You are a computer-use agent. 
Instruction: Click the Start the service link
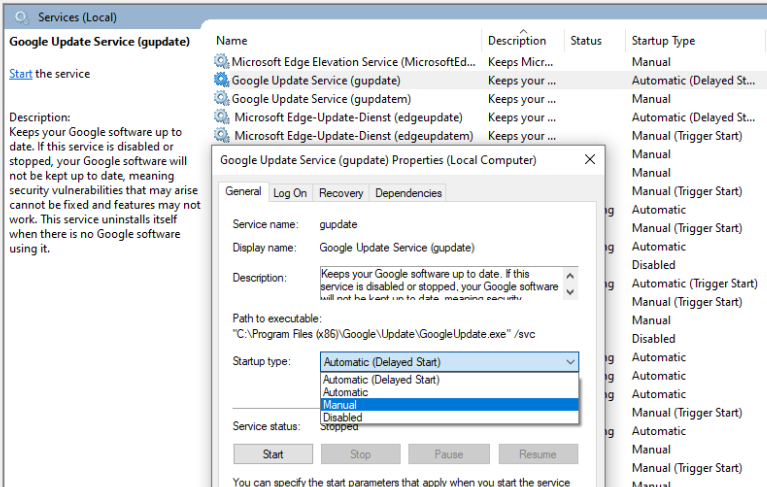pyautogui.click(x=20, y=74)
